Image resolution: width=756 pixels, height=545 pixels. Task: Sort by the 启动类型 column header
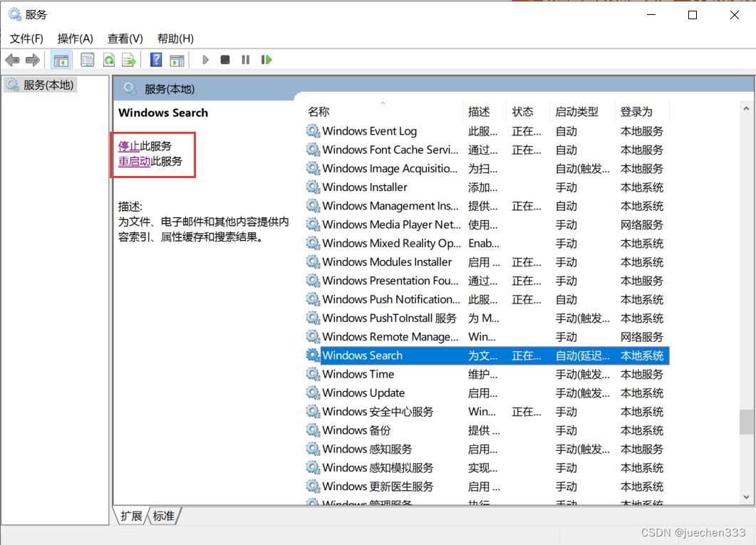point(582,112)
